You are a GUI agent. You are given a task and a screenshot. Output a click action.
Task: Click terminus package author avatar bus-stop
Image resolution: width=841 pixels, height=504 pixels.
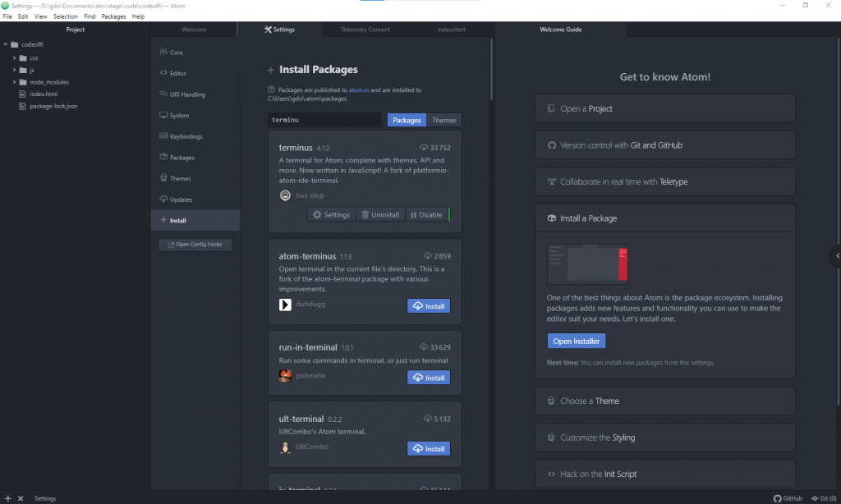click(285, 195)
